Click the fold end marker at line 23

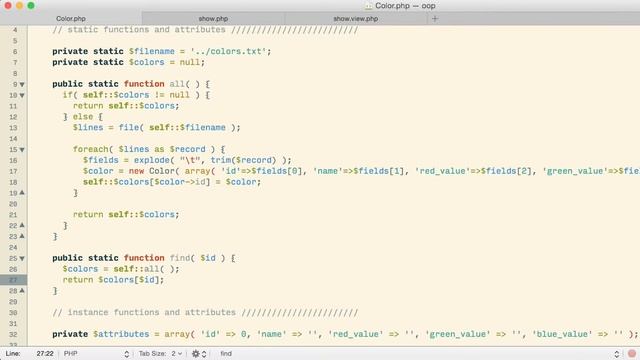[22, 236]
